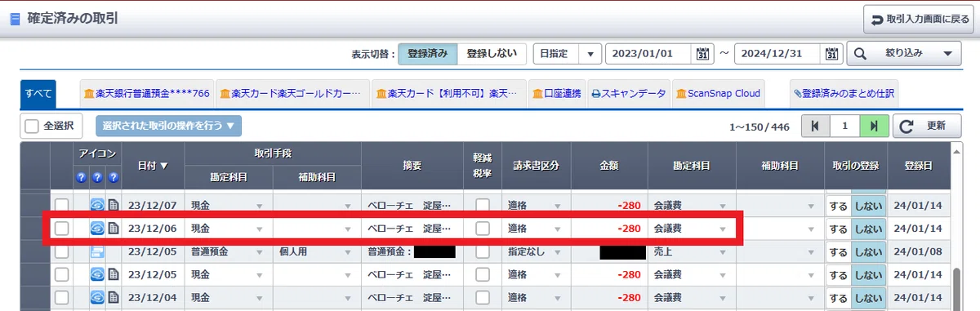Toggle 軽減税率 checkbox in 23/12/04 row
This screenshot has width=980, height=311.
[x=483, y=297]
